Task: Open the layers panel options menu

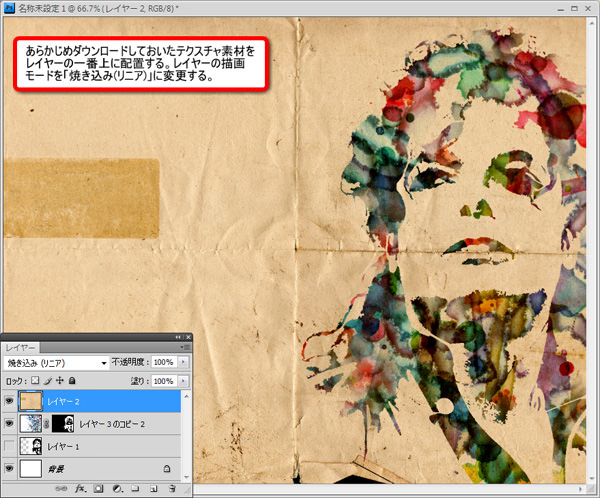Action: 185,347
